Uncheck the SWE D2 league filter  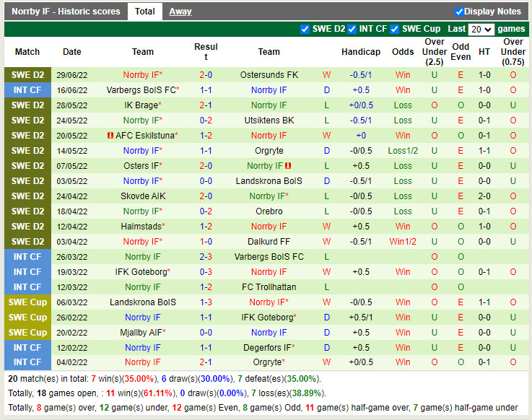click(305, 29)
